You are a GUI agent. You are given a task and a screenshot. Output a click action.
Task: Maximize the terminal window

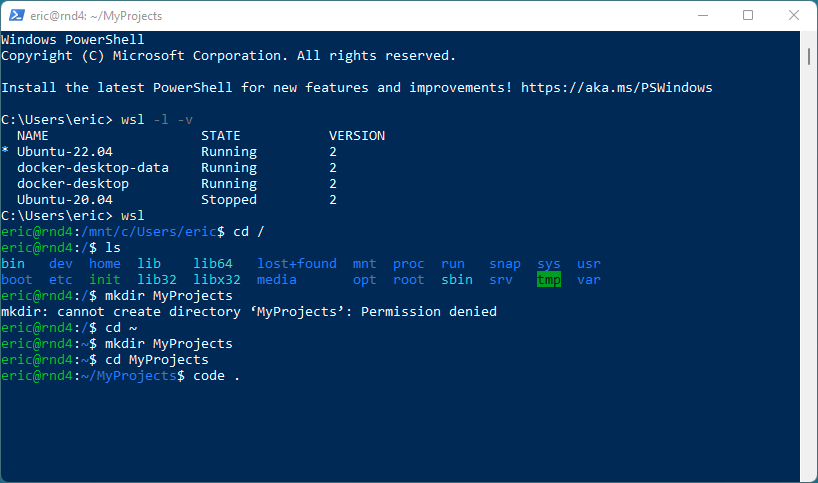pyautogui.click(x=748, y=16)
